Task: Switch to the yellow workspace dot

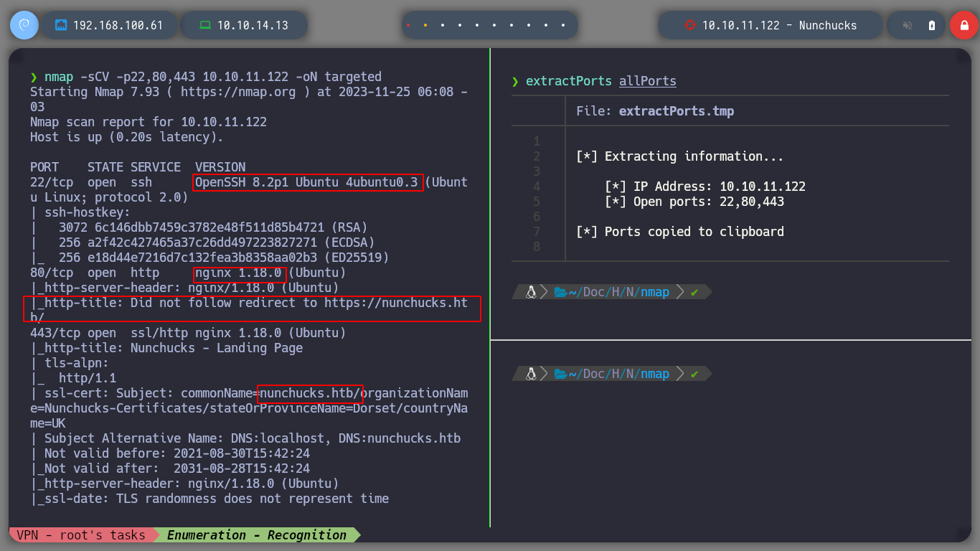Action: 425,25
